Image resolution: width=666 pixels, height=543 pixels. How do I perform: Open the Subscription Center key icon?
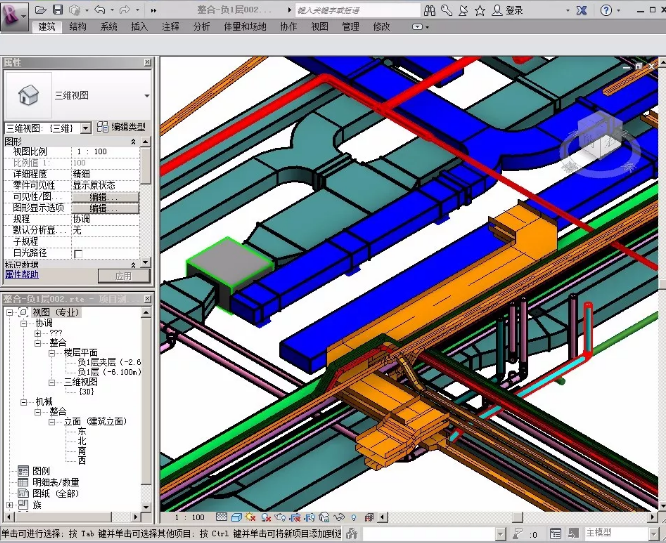[446, 10]
